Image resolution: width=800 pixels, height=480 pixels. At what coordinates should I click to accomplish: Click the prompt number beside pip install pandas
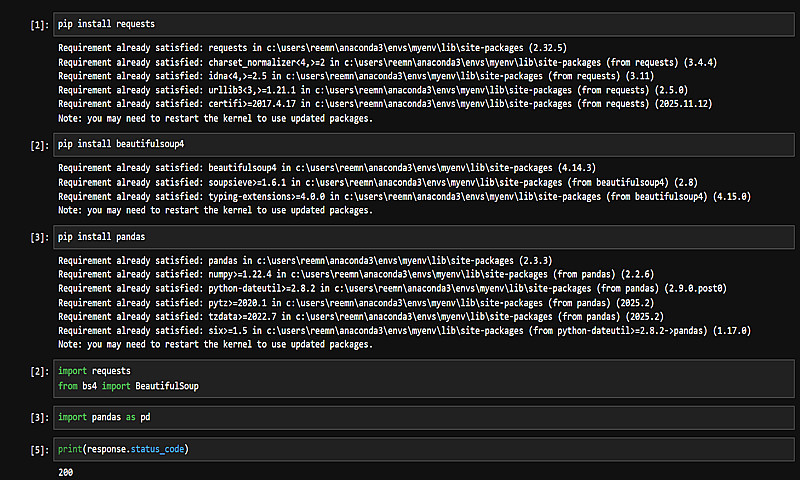click(x=37, y=239)
